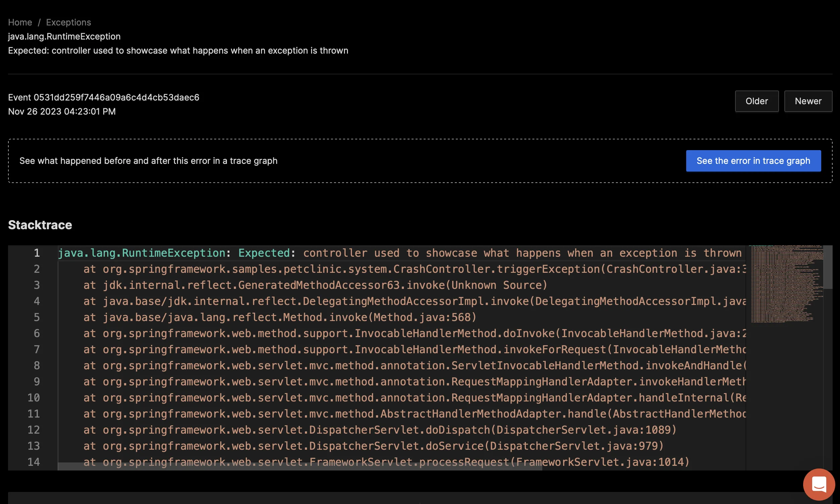Click the Expected: controller used to showcase message
This screenshot has width=840, height=504.
[178, 51]
